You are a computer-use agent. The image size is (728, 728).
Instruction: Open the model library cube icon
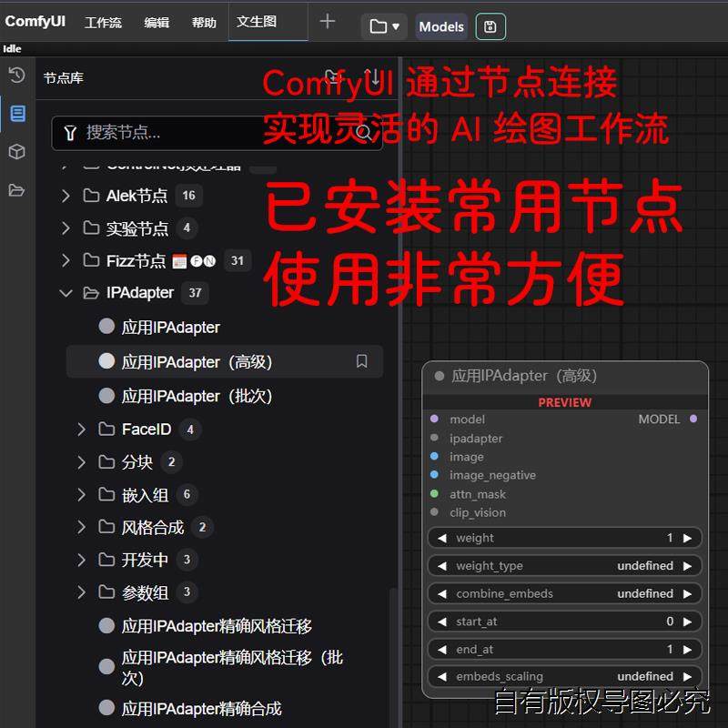[x=17, y=151]
